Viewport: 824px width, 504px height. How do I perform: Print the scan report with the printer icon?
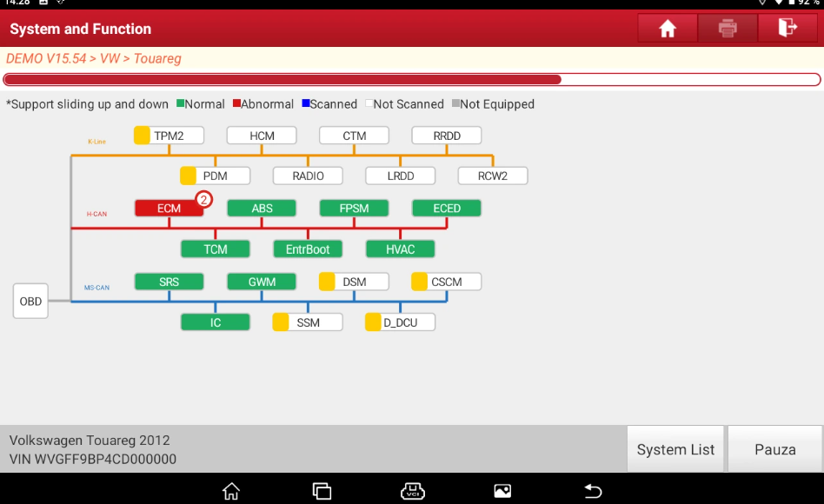click(x=728, y=28)
